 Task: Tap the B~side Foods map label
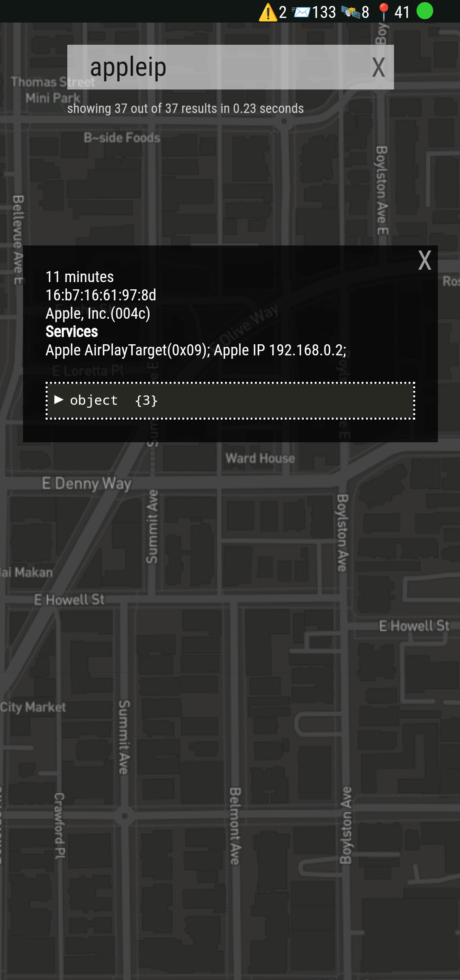point(122,138)
